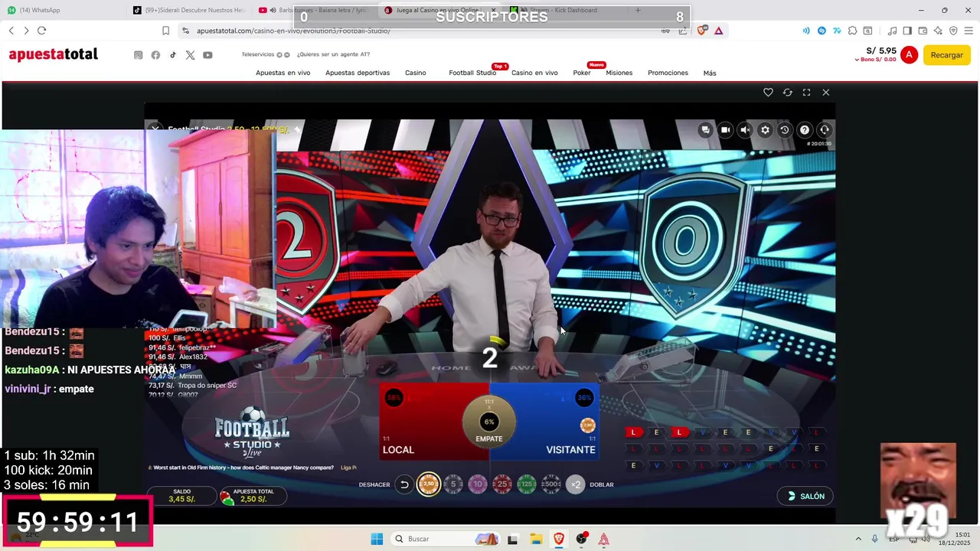980x551 pixels.
Task: Open Misiones menu item
Action: [619, 73]
